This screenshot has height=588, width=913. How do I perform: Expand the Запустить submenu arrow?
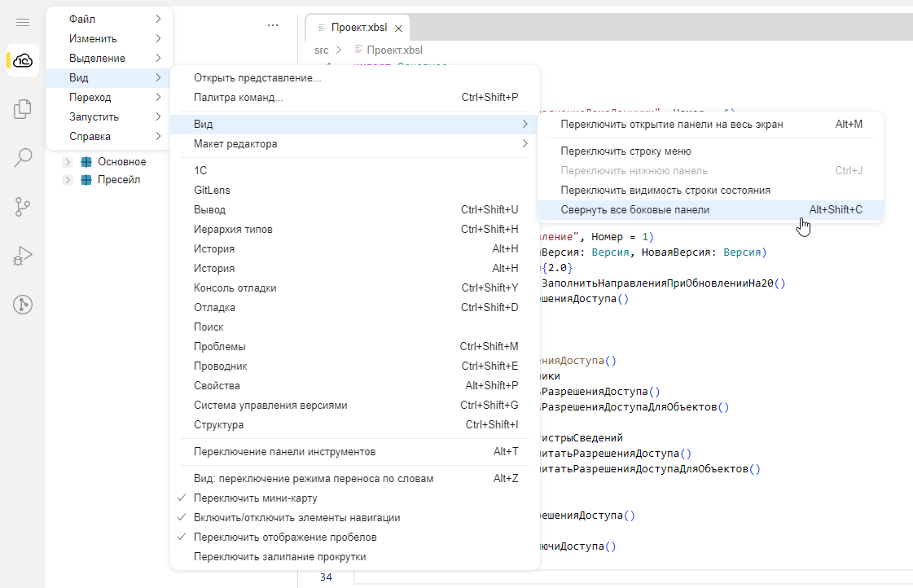coord(158,117)
